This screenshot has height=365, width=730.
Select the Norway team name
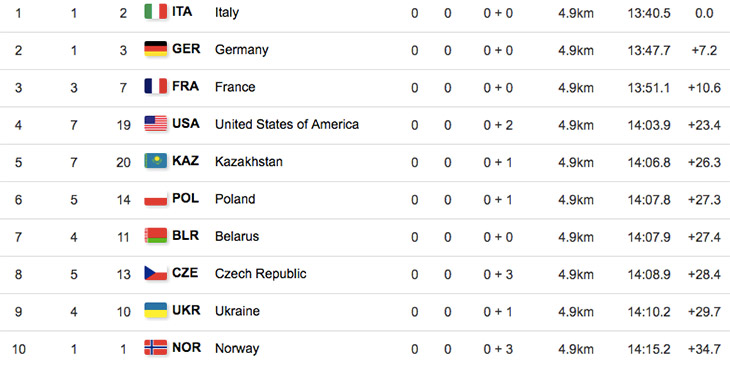(237, 348)
